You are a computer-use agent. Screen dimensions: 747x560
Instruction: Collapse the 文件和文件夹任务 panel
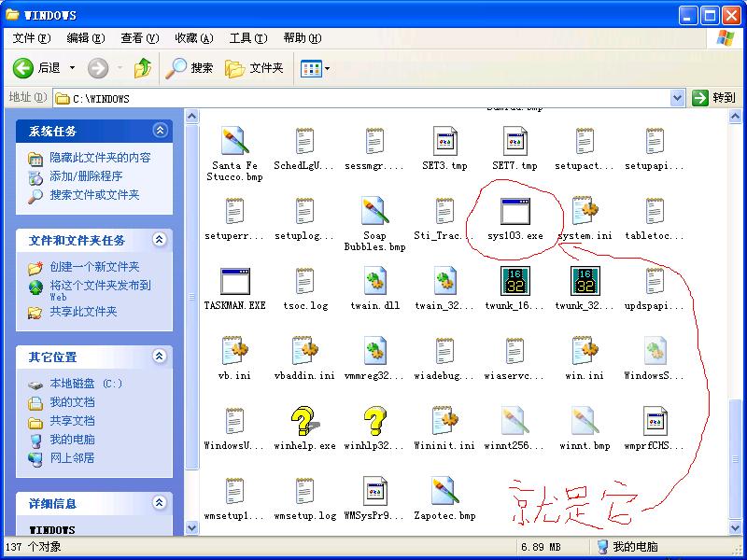point(160,240)
